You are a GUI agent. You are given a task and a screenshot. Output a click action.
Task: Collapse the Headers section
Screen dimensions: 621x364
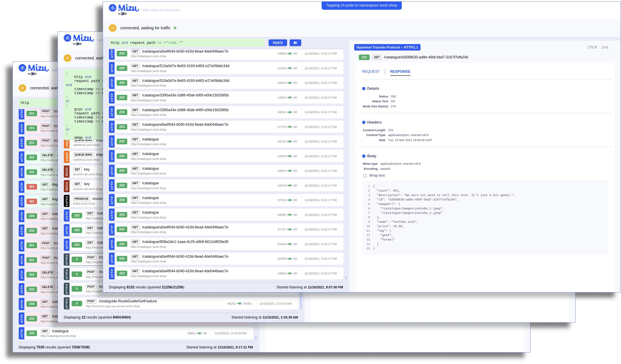(364, 122)
